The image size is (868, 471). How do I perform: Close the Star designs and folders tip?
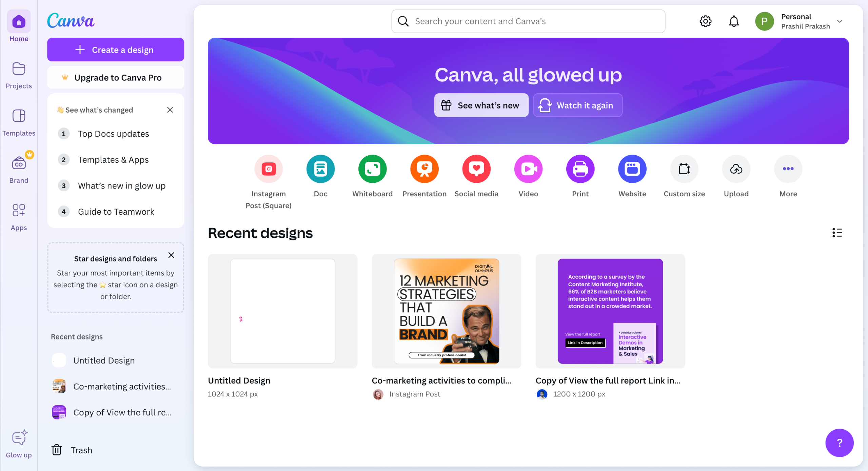coord(171,255)
